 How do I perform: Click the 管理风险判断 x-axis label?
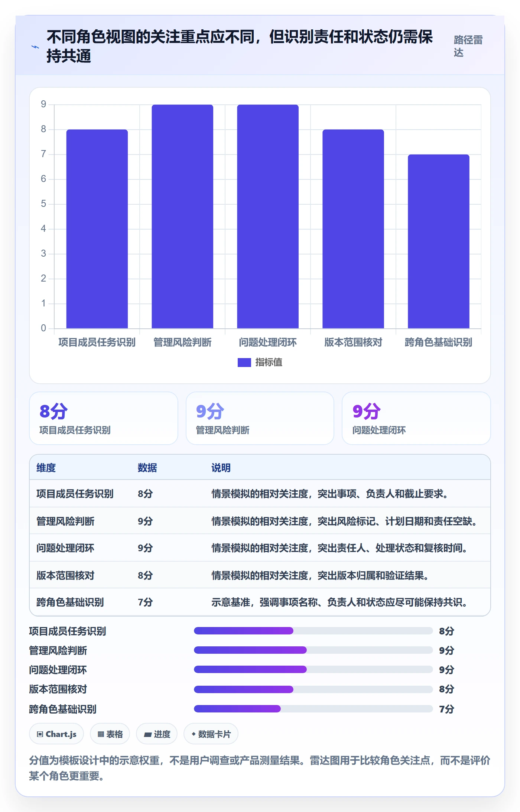click(182, 342)
